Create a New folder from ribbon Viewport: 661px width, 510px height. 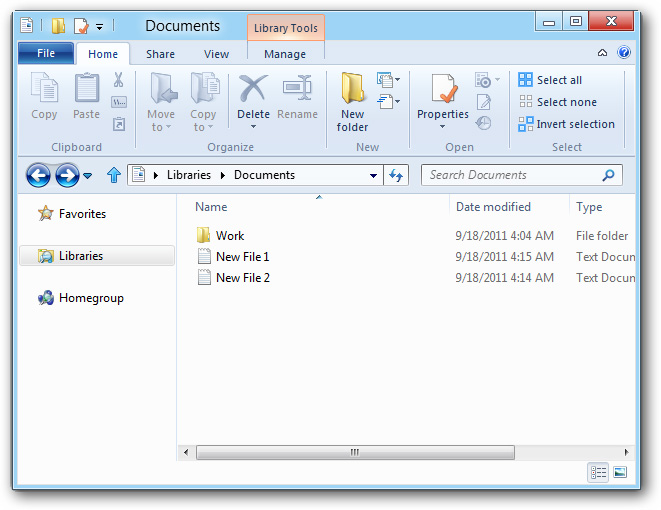point(352,102)
